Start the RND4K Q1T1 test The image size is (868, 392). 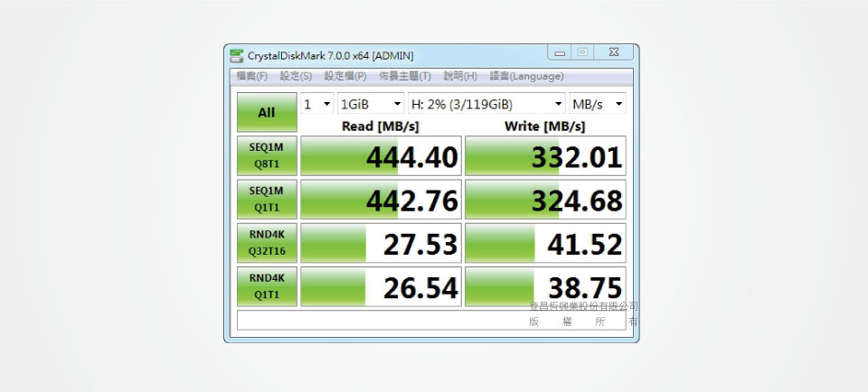267,286
